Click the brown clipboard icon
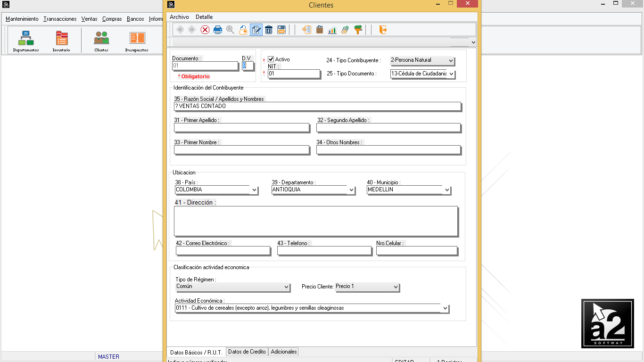The height and width of the screenshot is (362, 644). click(320, 30)
